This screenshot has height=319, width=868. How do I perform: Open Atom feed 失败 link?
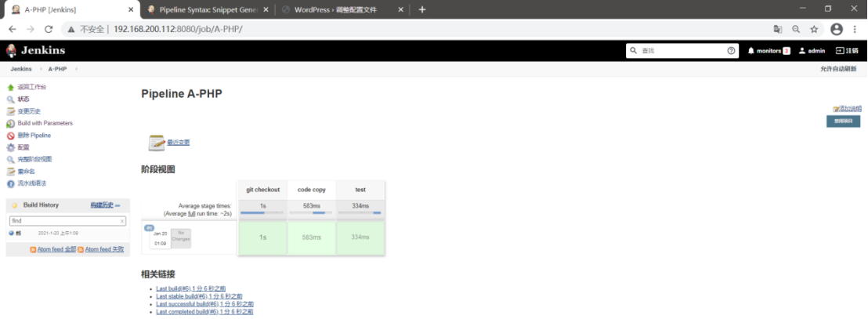[x=104, y=250]
